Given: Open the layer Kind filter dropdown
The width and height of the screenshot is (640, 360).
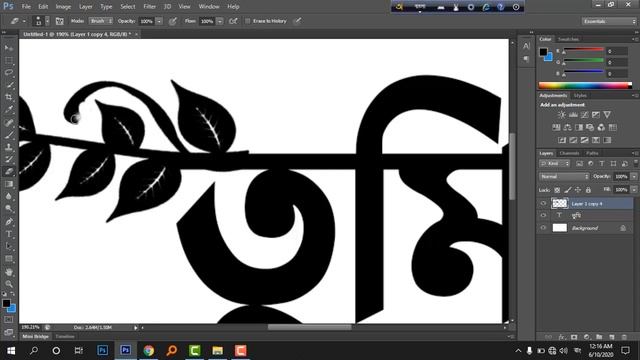Looking at the screenshot, I should [x=554, y=163].
